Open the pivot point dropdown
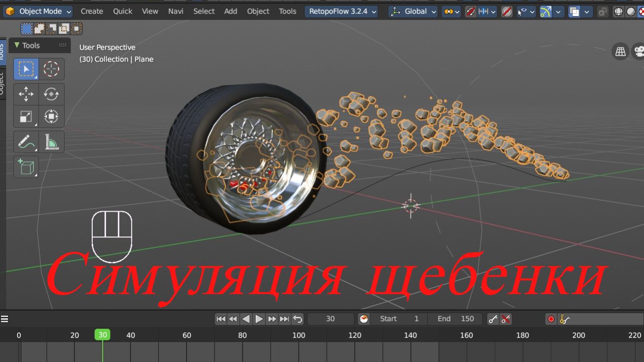 450,11
